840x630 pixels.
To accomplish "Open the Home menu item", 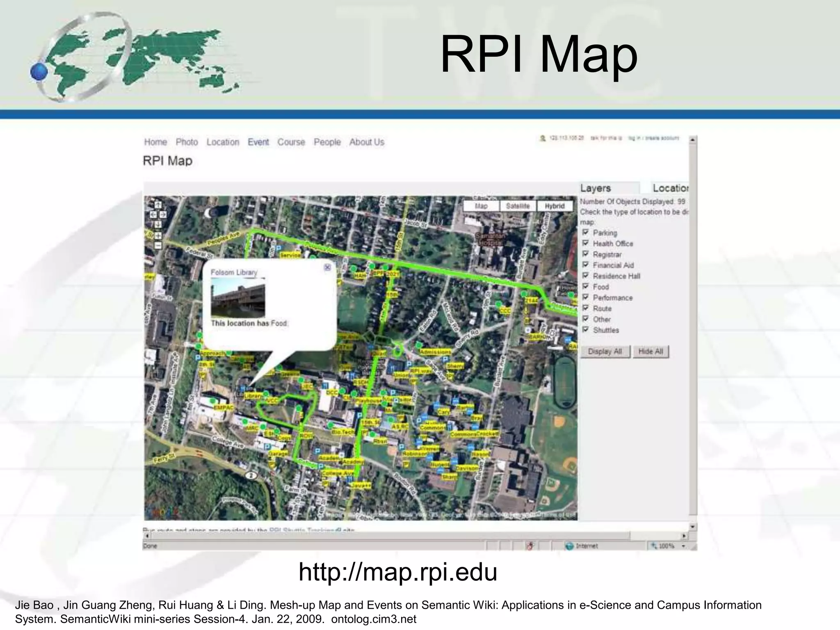I will click(x=155, y=142).
